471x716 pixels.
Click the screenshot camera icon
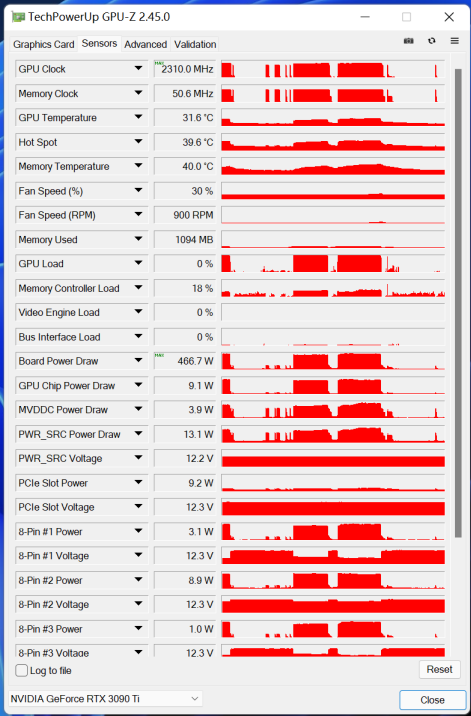408,41
